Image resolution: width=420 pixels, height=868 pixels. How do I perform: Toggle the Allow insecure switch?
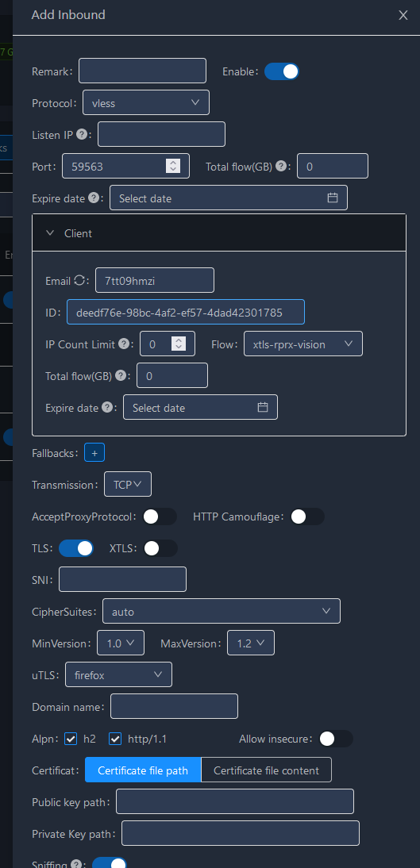point(336,739)
